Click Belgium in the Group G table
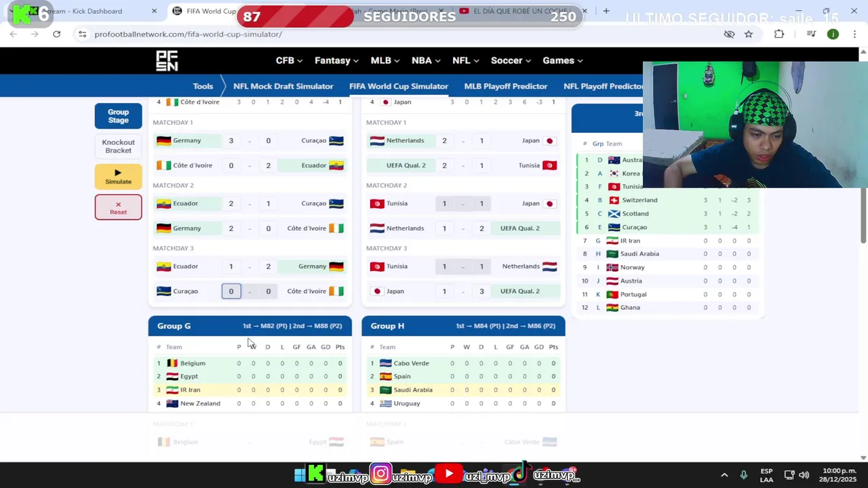 tap(193, 363)
